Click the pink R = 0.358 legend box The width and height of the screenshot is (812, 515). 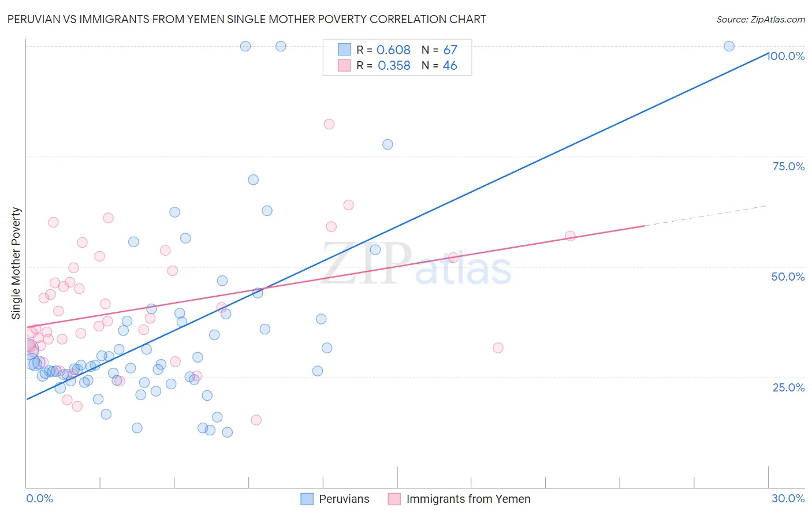pos(344,65)
